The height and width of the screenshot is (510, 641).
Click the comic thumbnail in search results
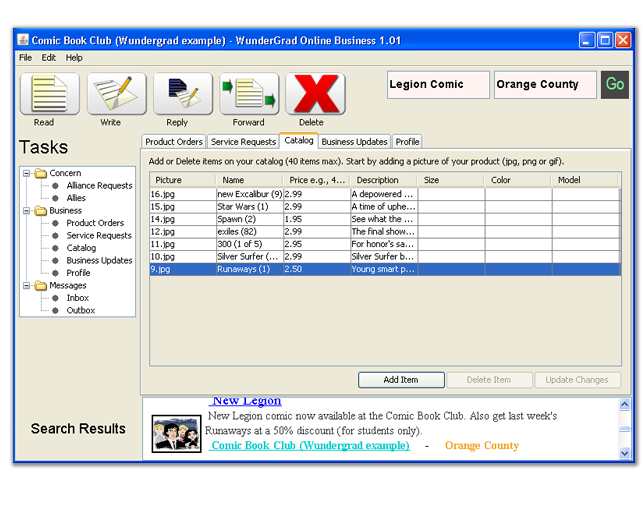click(x=176, y=432)
